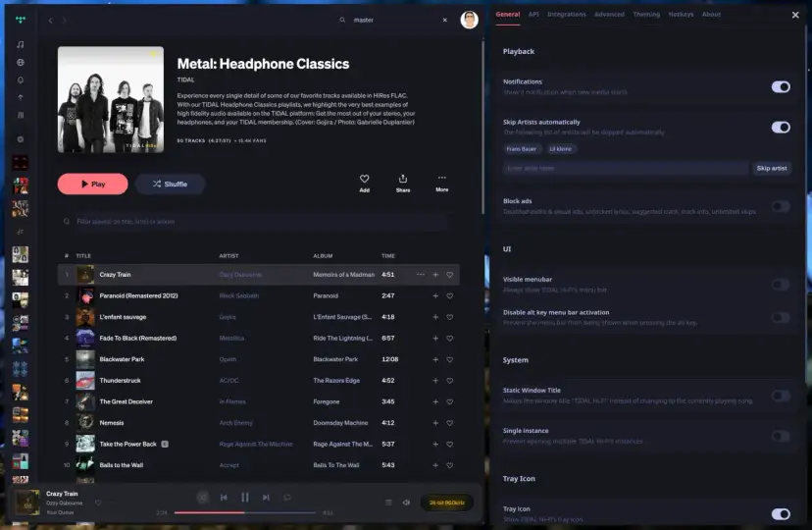
Task: Favorite Nemesis track with heart icon
Action: pyautogui.click(x=449, y=423)
